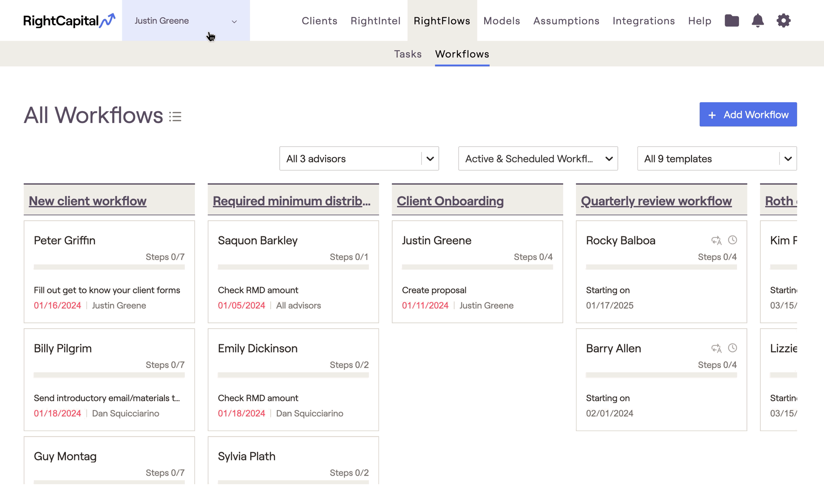Expand the Justin Greene client selector

click(186, 21)
